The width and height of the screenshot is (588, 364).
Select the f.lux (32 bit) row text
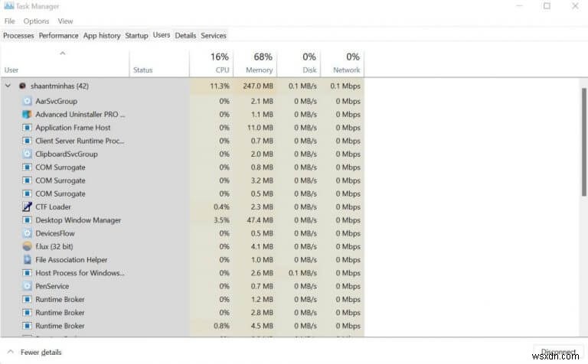[54, 246]
